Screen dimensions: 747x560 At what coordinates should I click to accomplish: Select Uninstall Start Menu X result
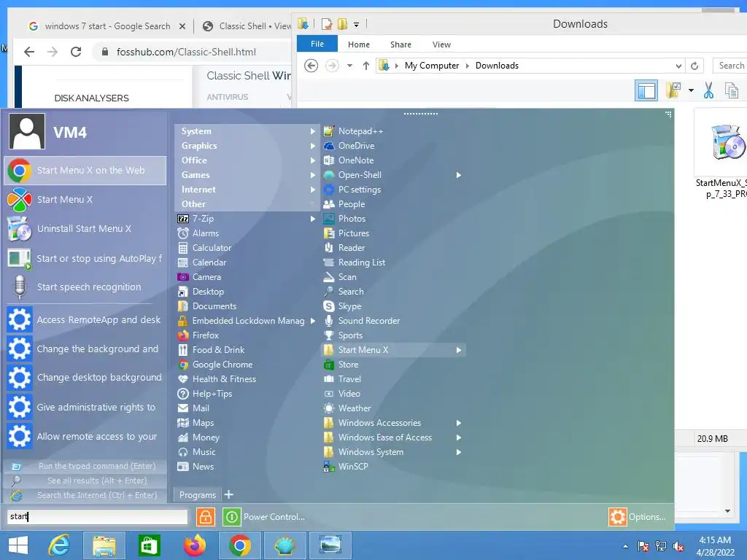[x=85, y=229]
